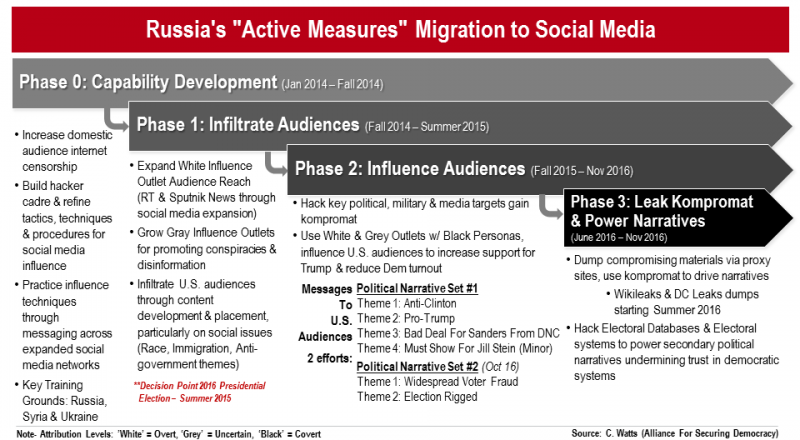Click "Theme 1: Widespread Voter Fraud"
Viewport: 800px width, 440px height.
[438, 381]
